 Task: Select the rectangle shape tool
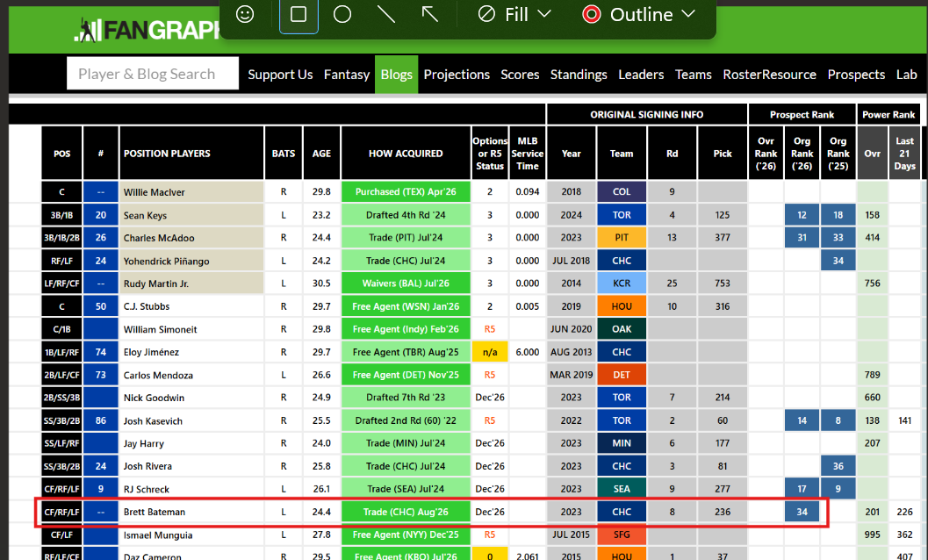(299, 14)
